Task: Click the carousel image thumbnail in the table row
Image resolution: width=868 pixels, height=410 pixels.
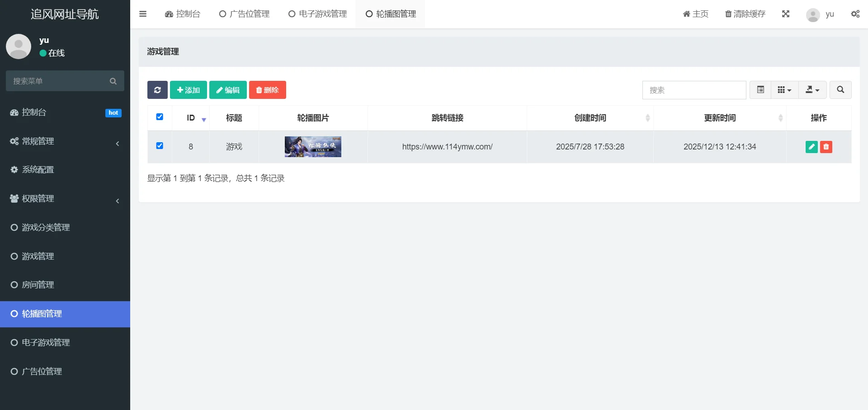Action: click(x=313, y=147)
